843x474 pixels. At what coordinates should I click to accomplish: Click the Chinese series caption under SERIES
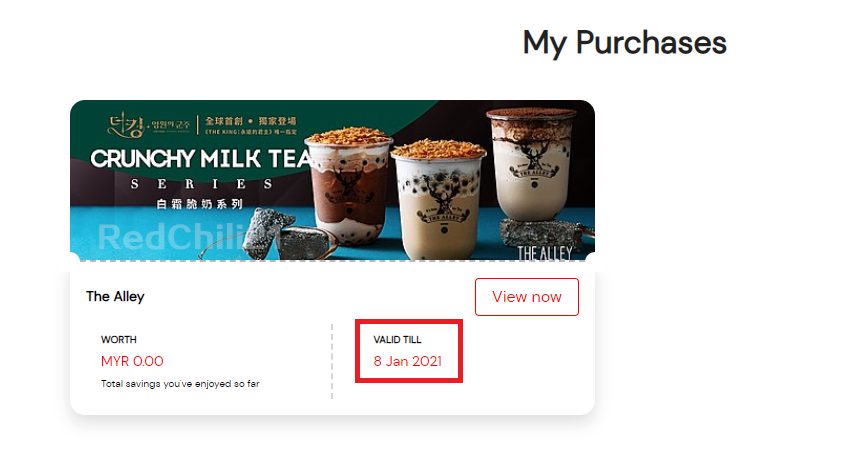click(x=199, y=204)
